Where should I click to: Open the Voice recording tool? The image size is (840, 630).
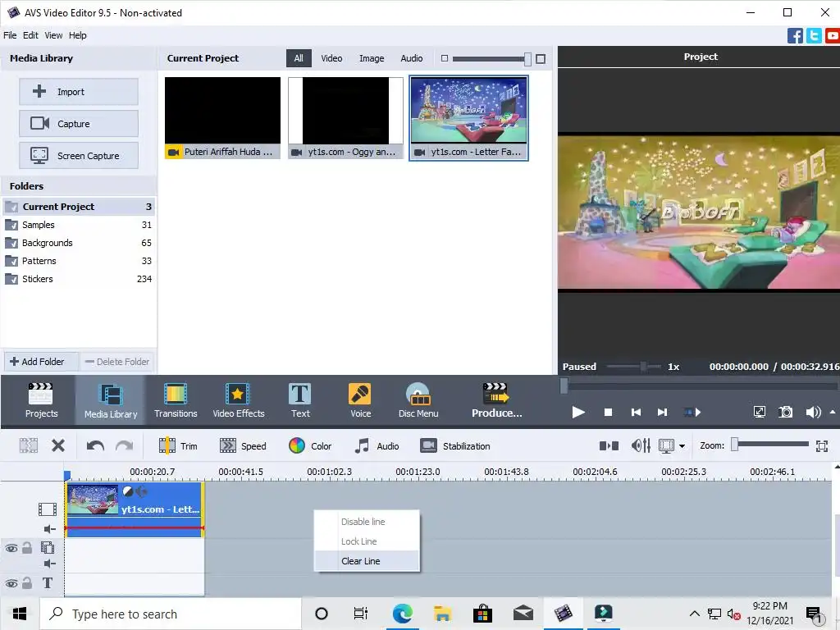point(360,400)
